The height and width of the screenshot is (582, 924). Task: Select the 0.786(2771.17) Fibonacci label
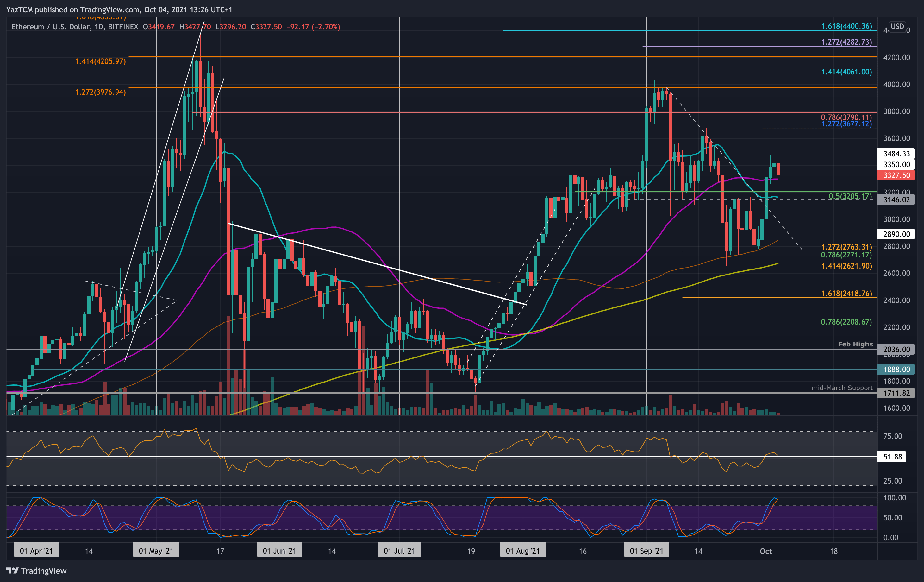846,255
